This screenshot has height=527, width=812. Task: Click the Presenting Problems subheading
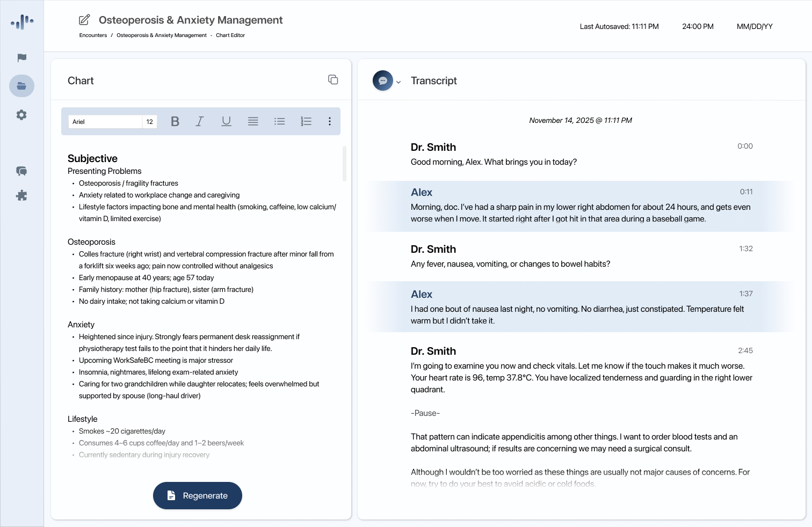105,171
